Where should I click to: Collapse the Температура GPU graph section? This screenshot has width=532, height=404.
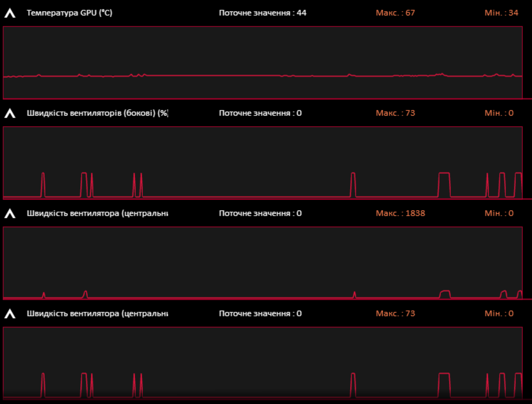point(10,13)
